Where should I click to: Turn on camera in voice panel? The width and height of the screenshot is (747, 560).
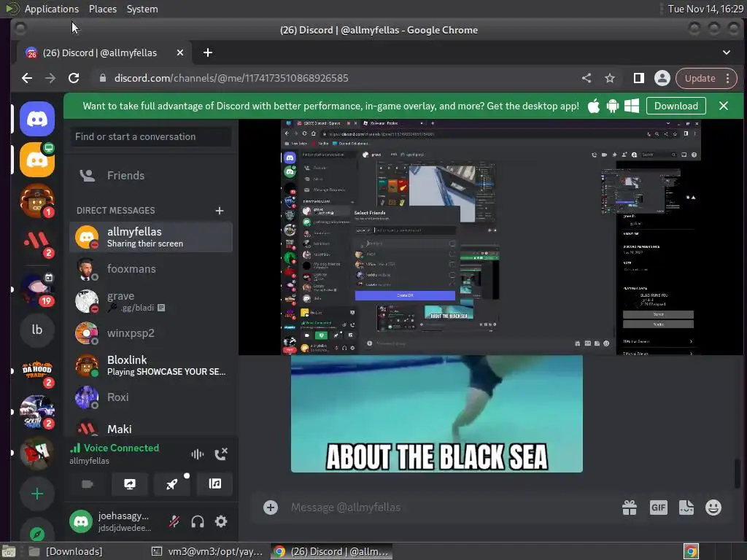88,484
